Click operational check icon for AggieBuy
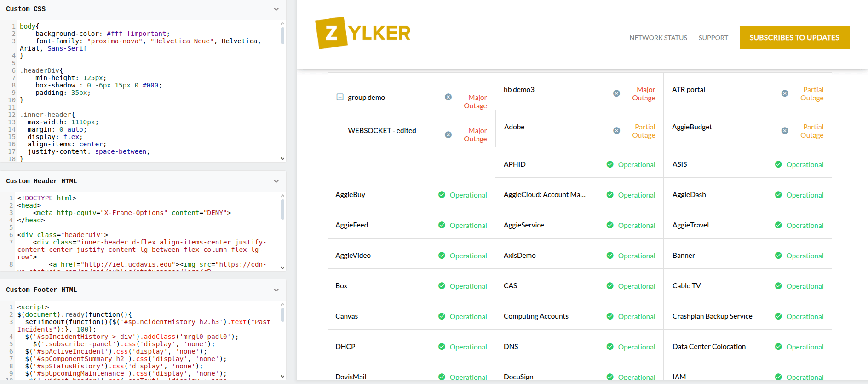The width and height of the screenshot is (868, 384). [x=442, y=195]
